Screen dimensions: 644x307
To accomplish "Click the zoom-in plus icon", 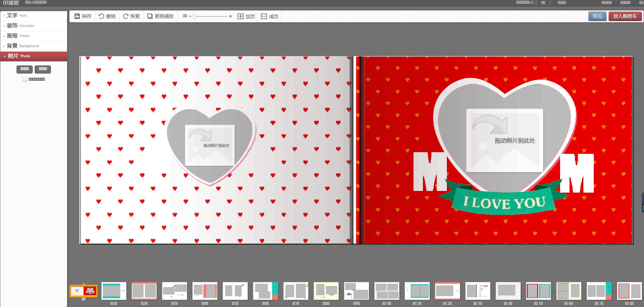I will (x=231, y=16).
